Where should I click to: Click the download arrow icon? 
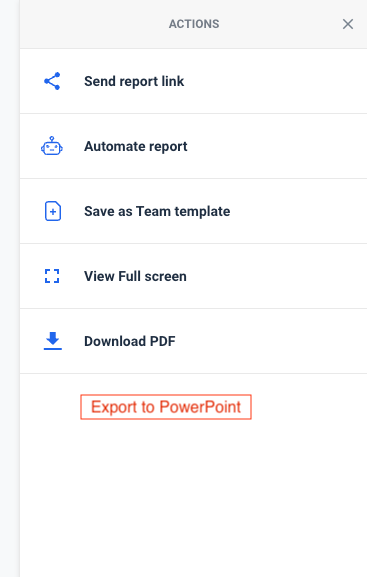point(53,341)
